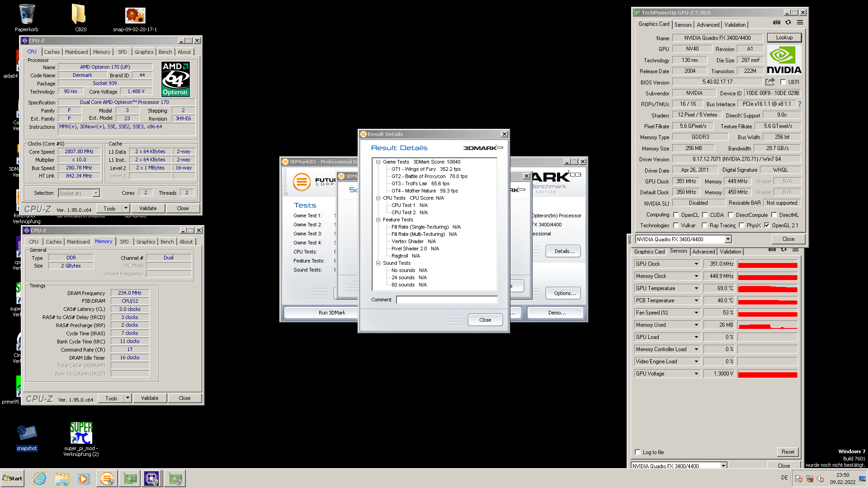Screen dimensions: 868x488
Task: Click the NVIDIA logo in GPU-Z
Action: (784, 60)
